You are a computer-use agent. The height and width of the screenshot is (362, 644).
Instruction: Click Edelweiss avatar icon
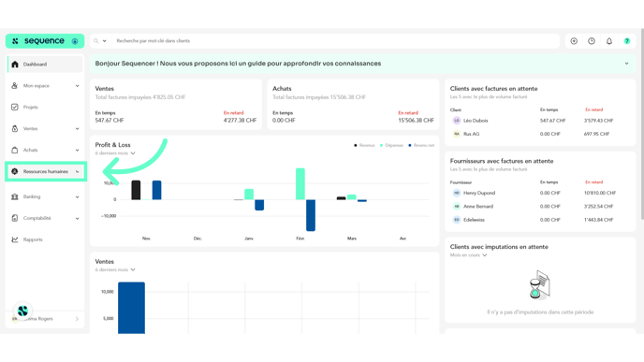click(x=457, y=220)
